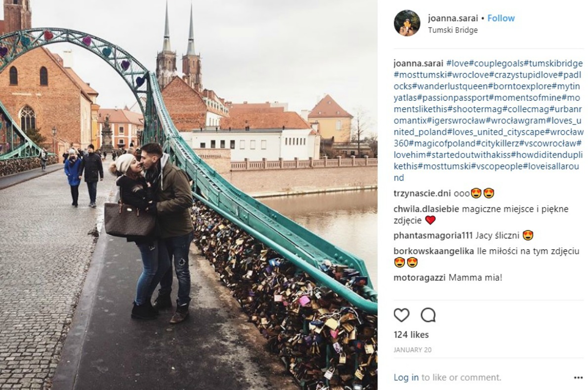Screen dimensions: 588x390
Task: Visit commenter motoragazzi profile
Action: click(x=420, y=277)
